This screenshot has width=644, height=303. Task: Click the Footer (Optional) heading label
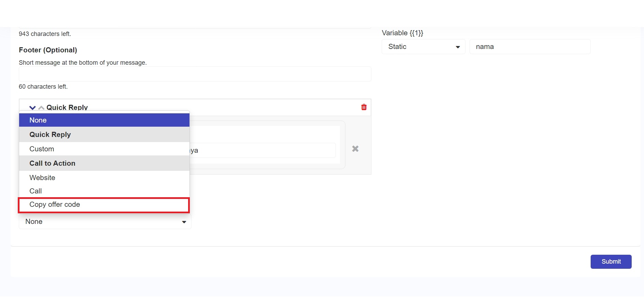pos(48,50)
